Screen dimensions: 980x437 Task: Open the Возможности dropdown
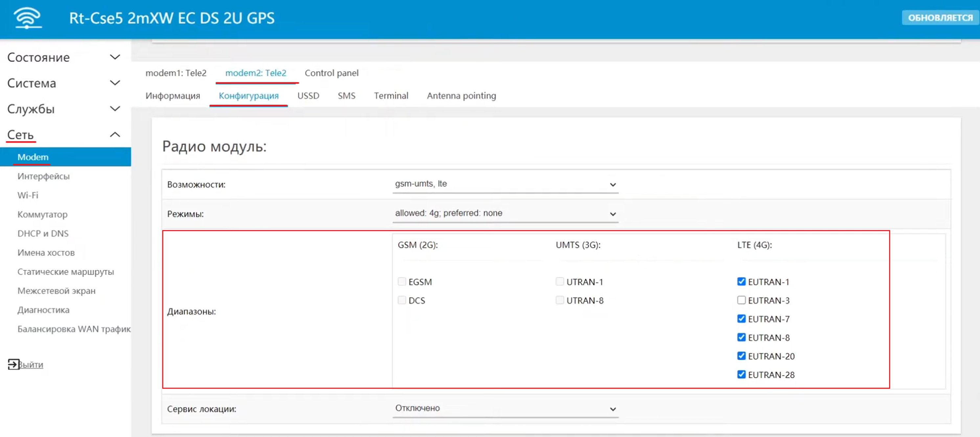pyautogui.click(x=505, y=184)
